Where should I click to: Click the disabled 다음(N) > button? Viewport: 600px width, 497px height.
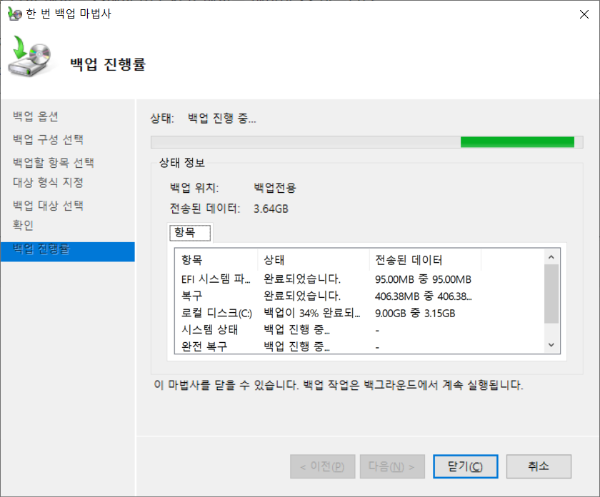[x=392, y=466]
